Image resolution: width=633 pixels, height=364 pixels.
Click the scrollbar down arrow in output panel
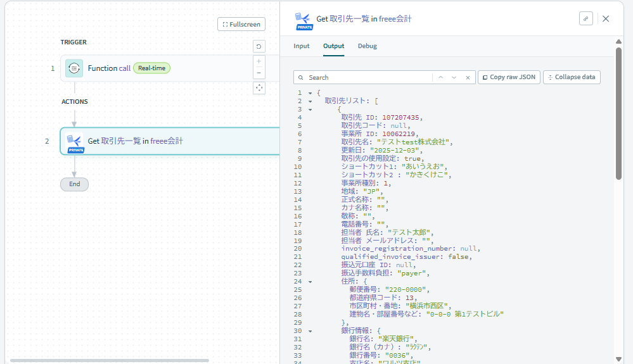[x=618, y=359]
